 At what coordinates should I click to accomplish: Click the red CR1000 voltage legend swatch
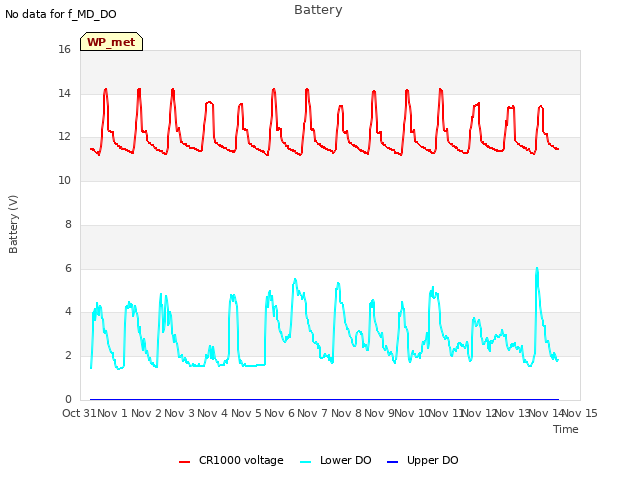(184, 462)
